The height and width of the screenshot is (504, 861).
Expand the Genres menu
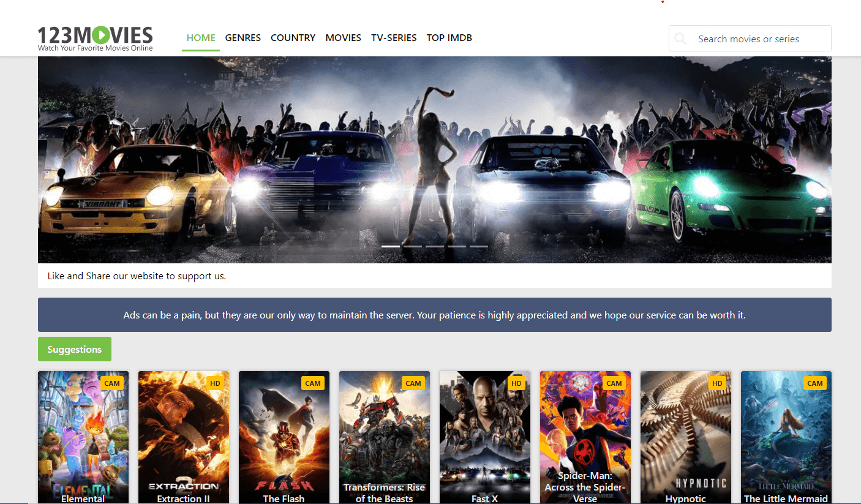click(x=243, y=38)
